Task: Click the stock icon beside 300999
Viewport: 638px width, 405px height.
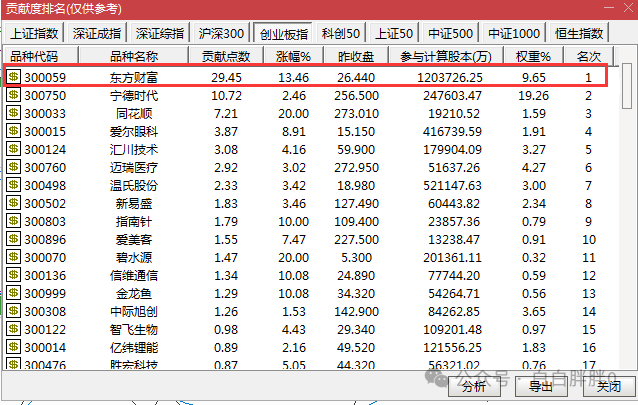Action: [x=13, y=293]
